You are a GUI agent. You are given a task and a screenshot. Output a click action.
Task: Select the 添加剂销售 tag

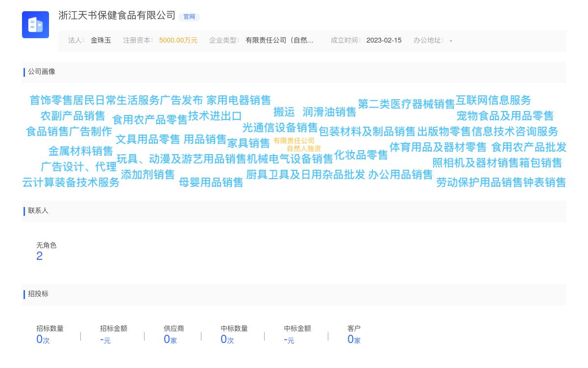pos(147,175)
